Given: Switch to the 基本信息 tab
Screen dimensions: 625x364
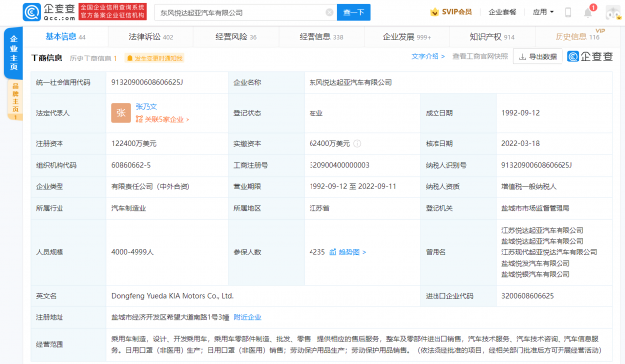Looking at the screenshot, I should coord(64,37).
